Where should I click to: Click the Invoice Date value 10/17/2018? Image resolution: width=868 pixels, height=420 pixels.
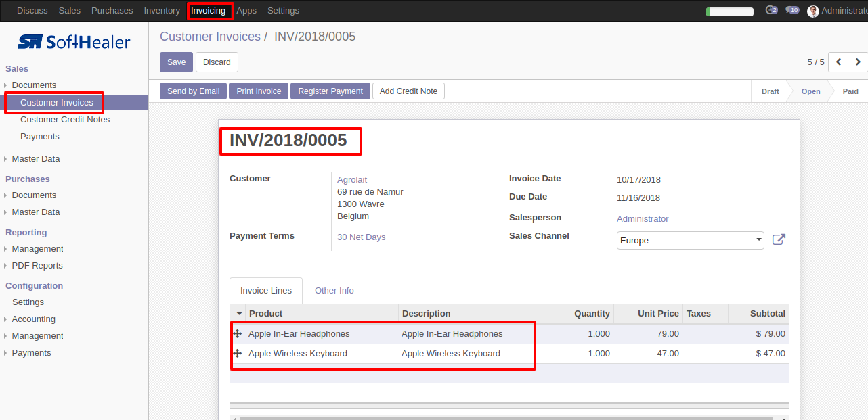coord(638,180)
